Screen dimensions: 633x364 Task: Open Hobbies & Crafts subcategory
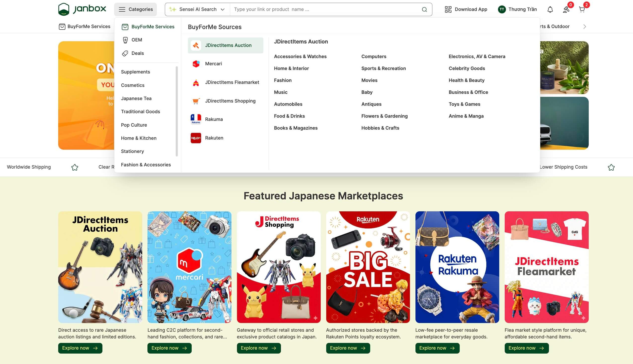pyautogui.click(x=380, y=128)
